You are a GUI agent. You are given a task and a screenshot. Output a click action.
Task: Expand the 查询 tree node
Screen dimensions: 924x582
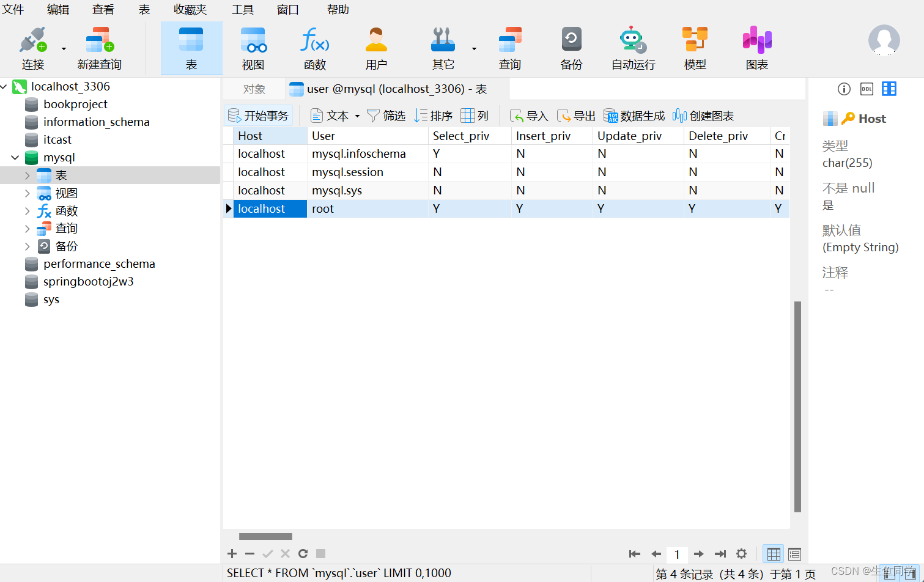tap(27, 229)
